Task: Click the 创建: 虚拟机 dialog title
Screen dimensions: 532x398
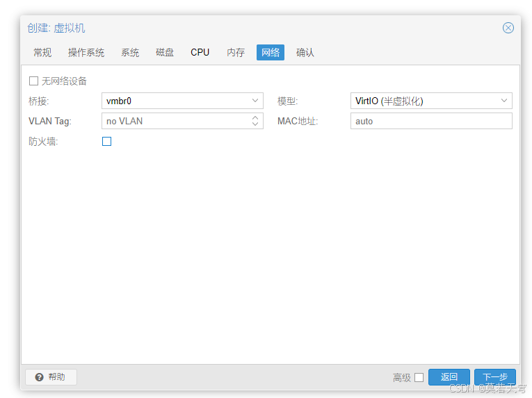Action: 56,28
